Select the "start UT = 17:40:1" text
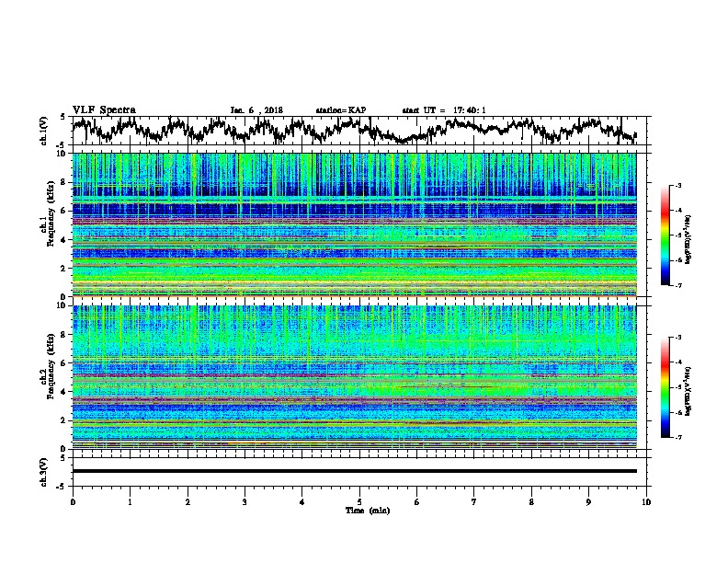Image resolution: width=728 pixels, height=563 pixels. (444, 110)
